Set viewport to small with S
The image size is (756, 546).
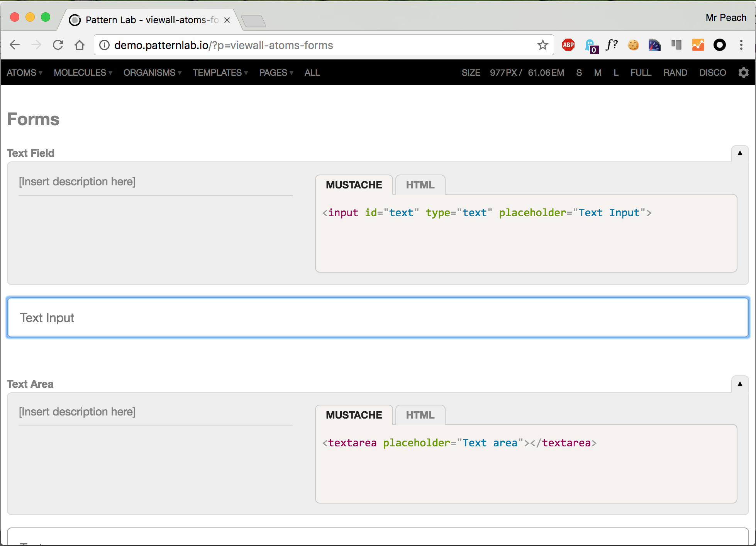click(579, 73)
